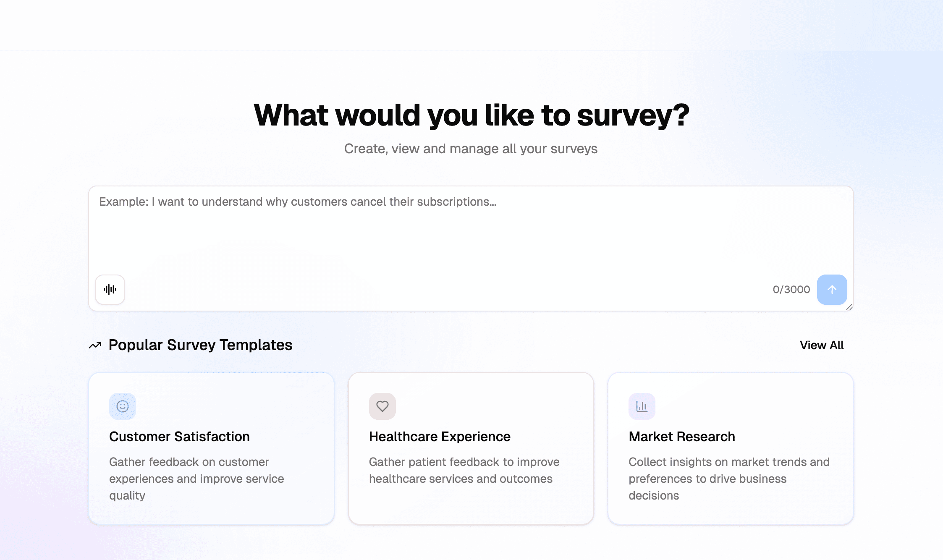Viewport: 943px width, 560px height.
Task: Click the "What would you like to survey?" heading
Action: tap(471, 115)
